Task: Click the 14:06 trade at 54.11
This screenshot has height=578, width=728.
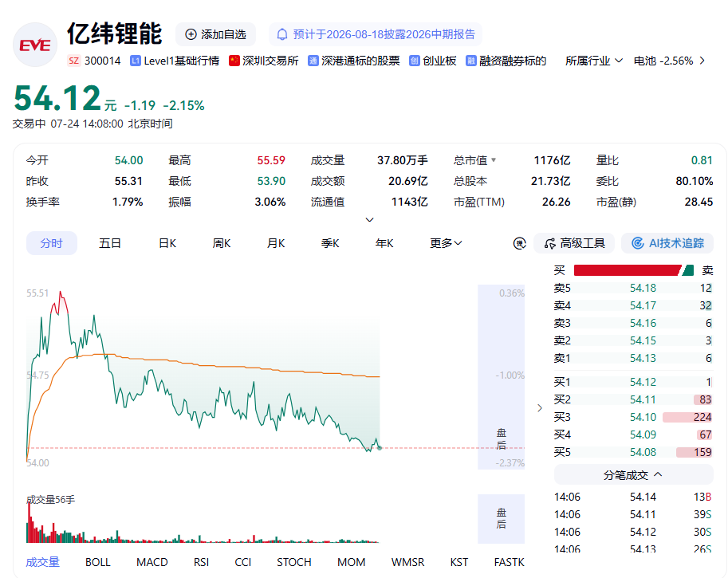Action: tap(633, 514)
